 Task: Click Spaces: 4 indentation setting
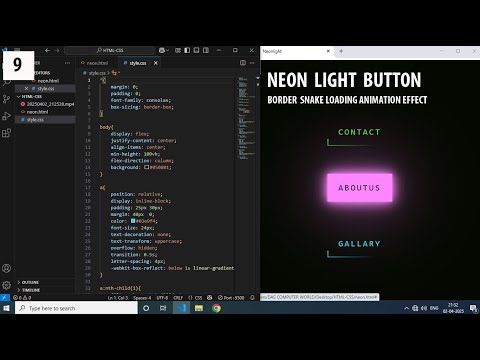click(x=142, y=298)
